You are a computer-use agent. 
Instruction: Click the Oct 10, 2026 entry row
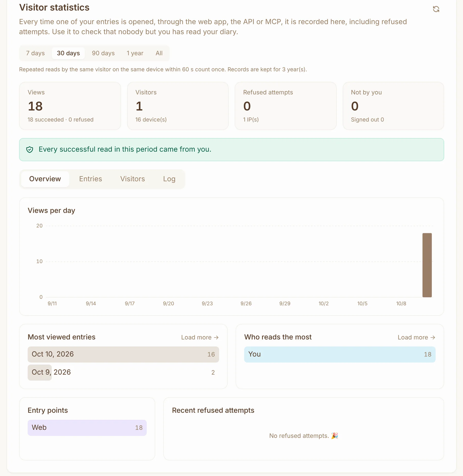pos(123,354)
